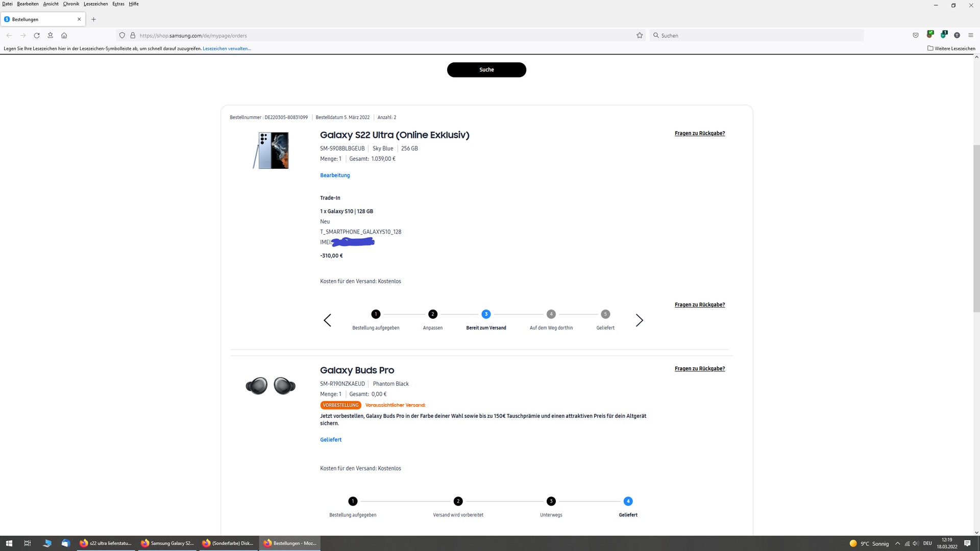Click Fragen zu Rückgabe for Galaxy Buds Pro
Image resolution: width=980 pixels, height=551 pixels.
tap(699, 369)
